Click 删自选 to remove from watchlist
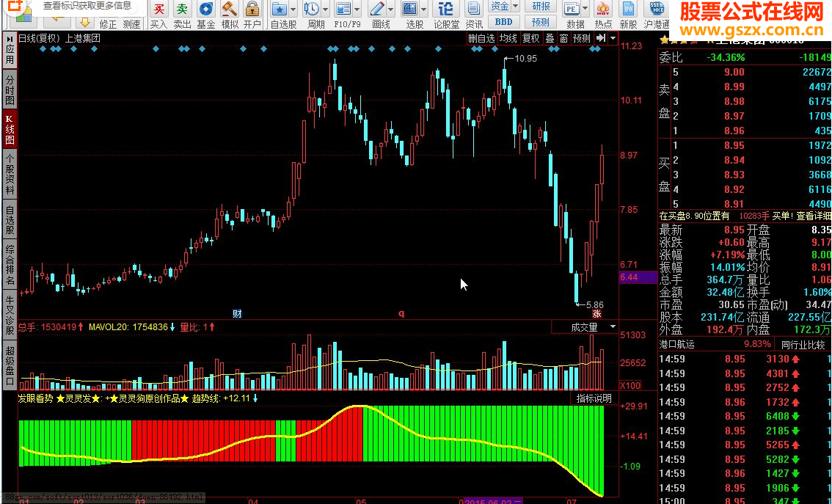Image resolution: width=832 pixels, height=504 pixels. coord(481,38)
